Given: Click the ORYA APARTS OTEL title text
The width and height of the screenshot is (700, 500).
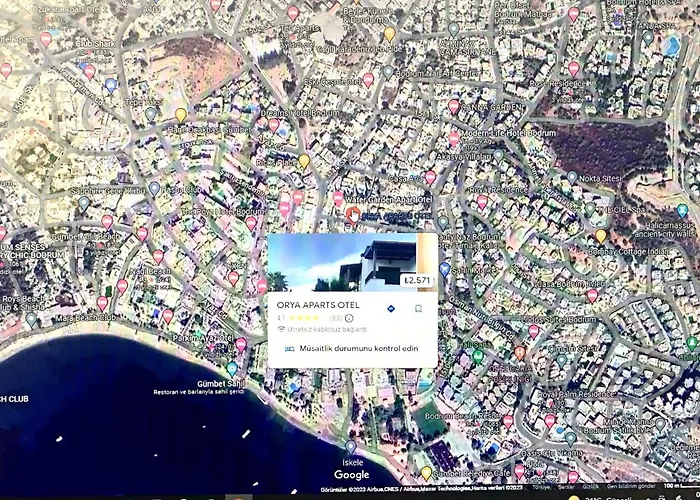Looking at the screenshot, I should pos(310,306).
